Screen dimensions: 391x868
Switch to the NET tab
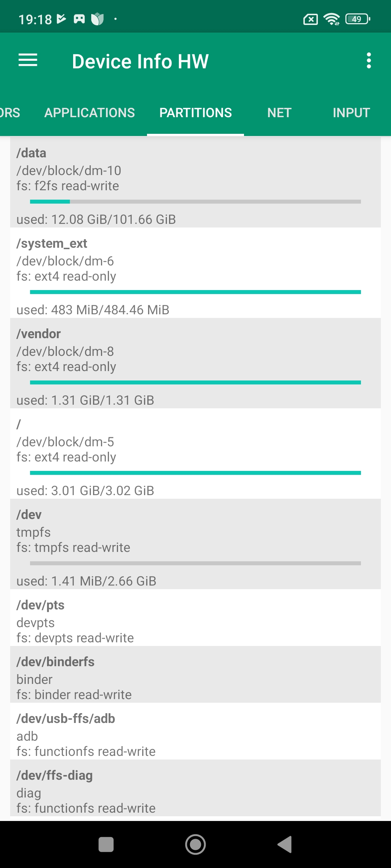click(279, 113)
